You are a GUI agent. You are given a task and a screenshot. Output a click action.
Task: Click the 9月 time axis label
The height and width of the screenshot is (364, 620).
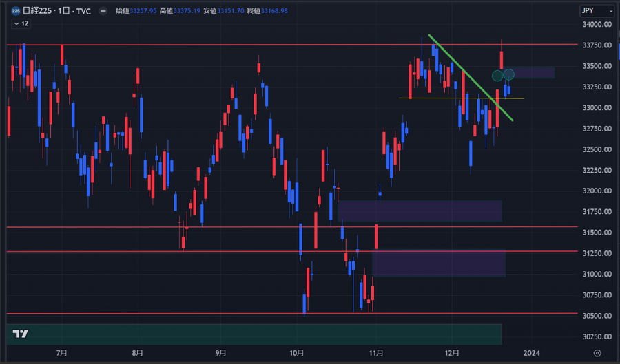tap(221, 353)
